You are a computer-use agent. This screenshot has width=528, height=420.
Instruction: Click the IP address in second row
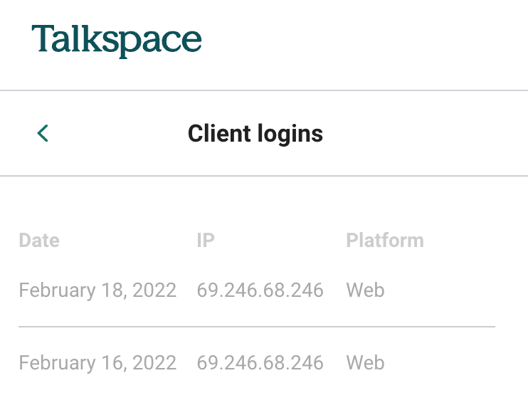click(260, 363)
